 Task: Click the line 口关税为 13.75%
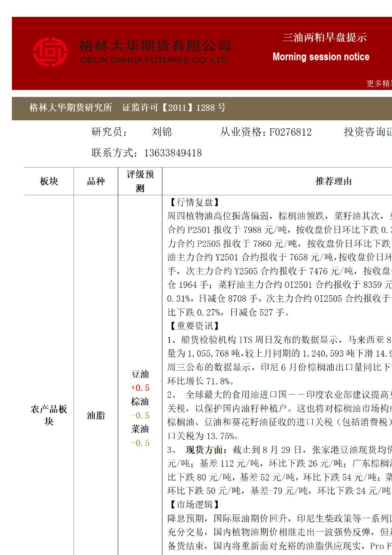click(x=203, y=436)
